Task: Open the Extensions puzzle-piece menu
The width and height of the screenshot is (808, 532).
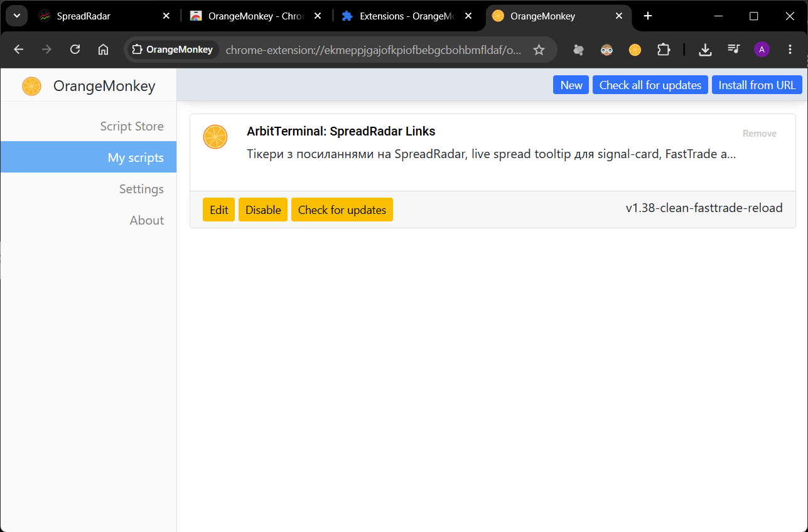Action: (x=664, y=50)
